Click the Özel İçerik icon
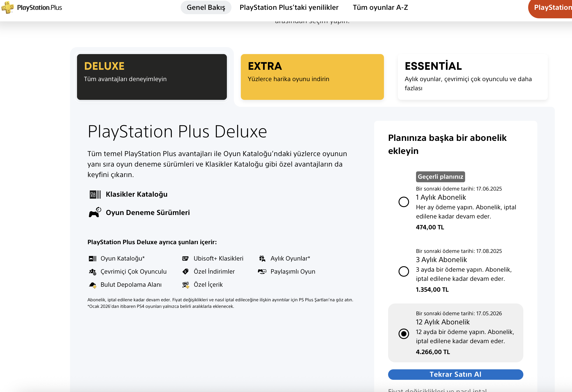572x392 pixels. click(x=186, y=285)
